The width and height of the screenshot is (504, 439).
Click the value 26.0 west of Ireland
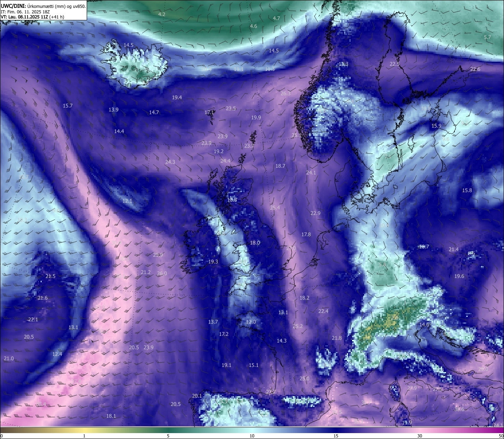pos(162,274)
